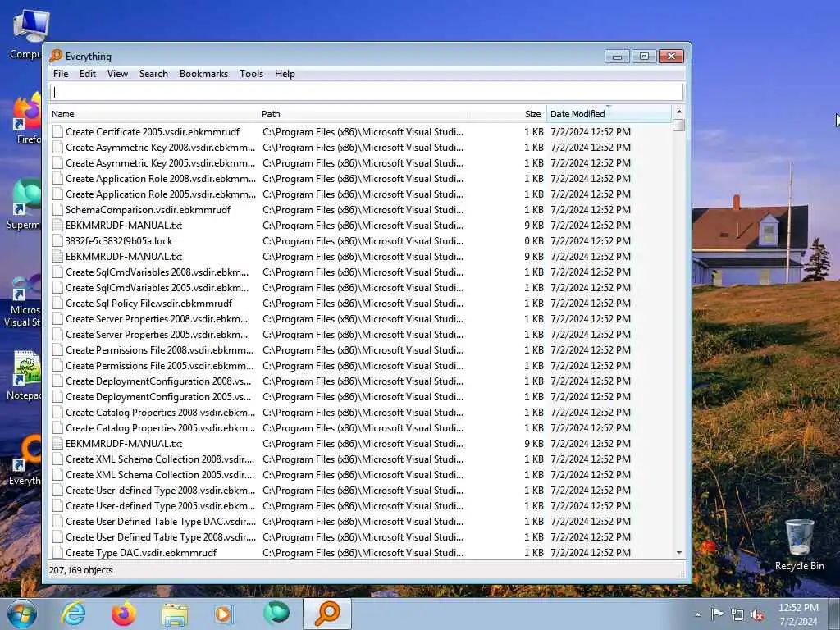Select Create Application Role 2008 file icon
840x630 pixels.
pyautogui.click(x=57, y=178)
